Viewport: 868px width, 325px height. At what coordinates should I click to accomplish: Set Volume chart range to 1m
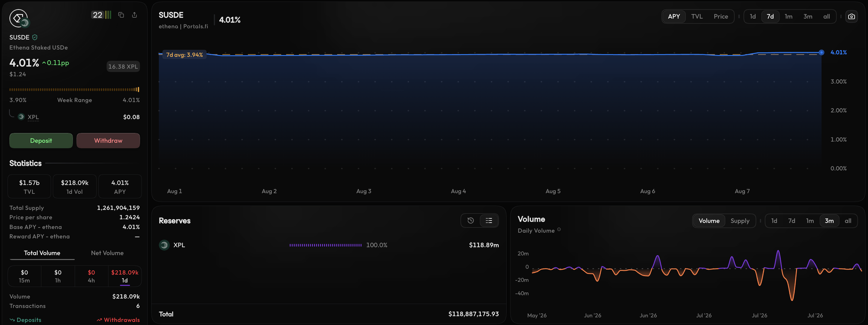click(810, 221)
